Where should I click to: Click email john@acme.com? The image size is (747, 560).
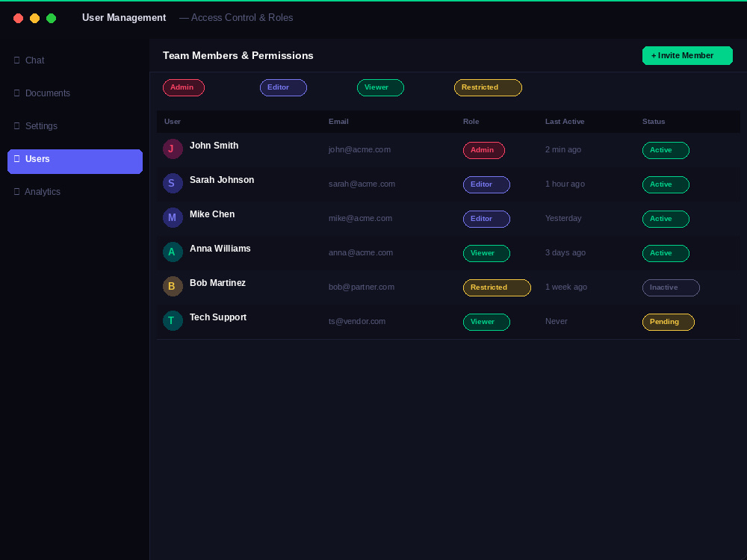[360, 149]
